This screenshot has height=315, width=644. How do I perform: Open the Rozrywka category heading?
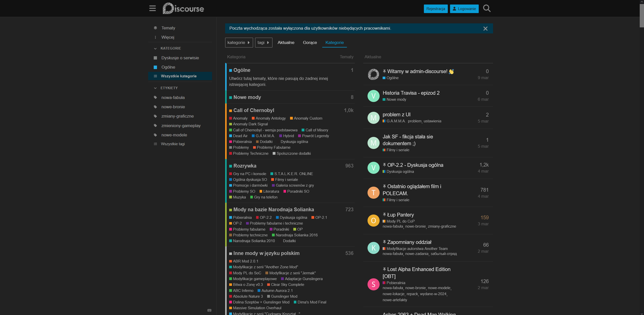click(x=245, y=166)
